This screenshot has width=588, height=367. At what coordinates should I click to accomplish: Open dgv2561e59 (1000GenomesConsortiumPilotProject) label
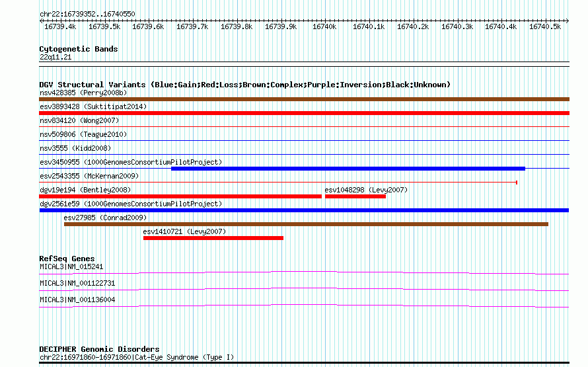coord(131,204)
